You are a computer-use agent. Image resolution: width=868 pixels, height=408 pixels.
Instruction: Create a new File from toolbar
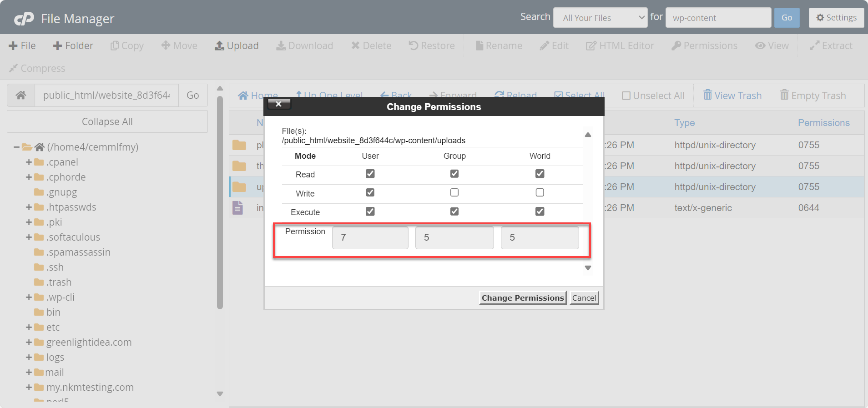click(x=22, y=46)
